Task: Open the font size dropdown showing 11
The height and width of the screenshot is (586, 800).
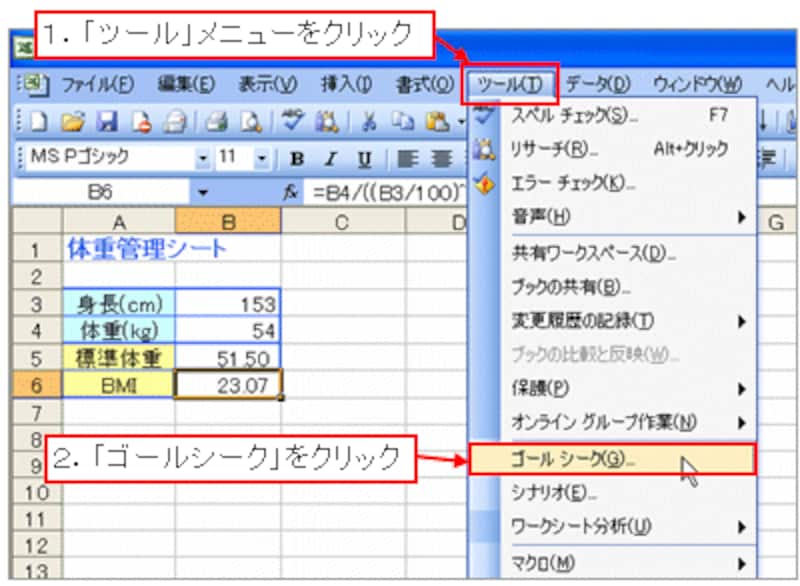Action: pyautogui.click(x=262, y=159)
